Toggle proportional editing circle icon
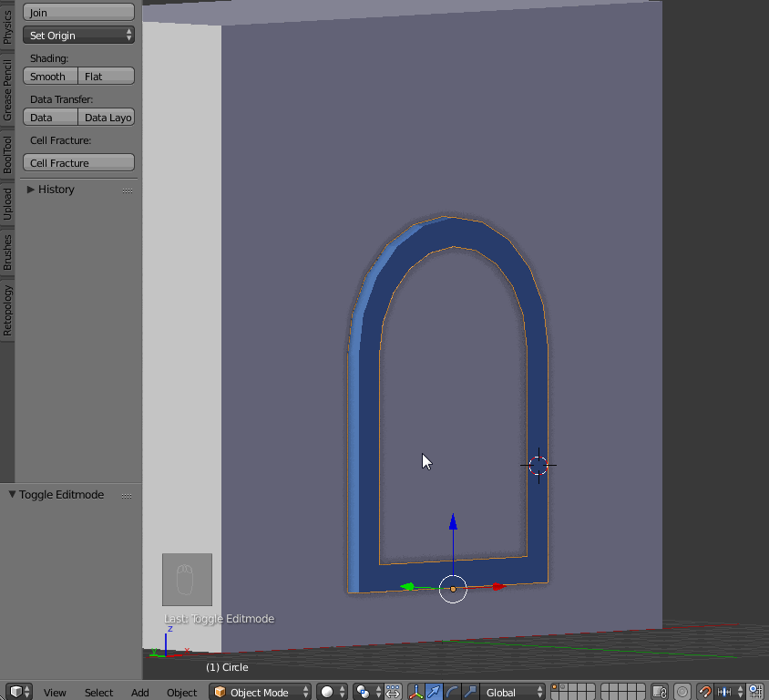This screenshot has height=700, width=769. tap(682, 692)
